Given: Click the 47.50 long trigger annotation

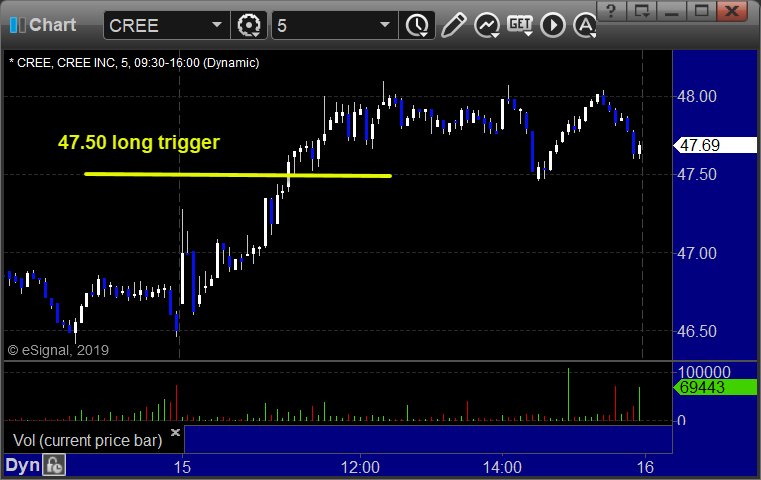Looking at the screenshot, I should pos(139,142).
